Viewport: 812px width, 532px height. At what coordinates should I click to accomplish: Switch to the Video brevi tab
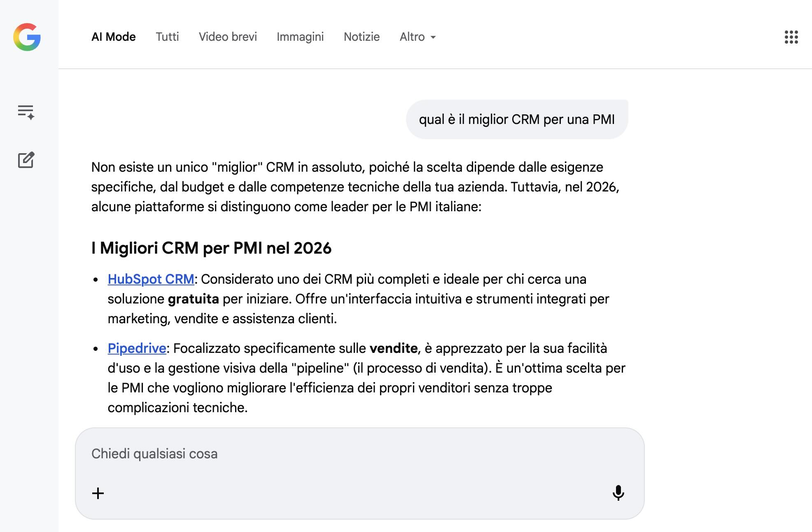228,37
